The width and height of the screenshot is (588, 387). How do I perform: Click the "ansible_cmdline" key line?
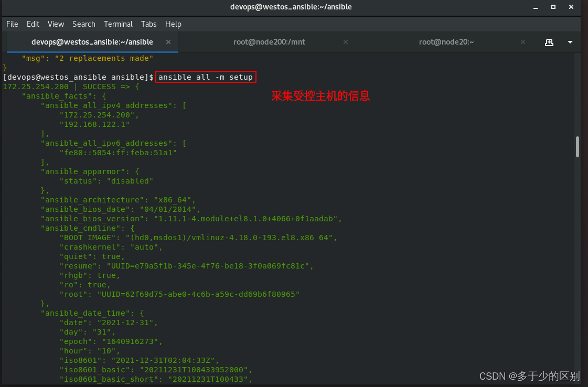(x=88, y=228)
